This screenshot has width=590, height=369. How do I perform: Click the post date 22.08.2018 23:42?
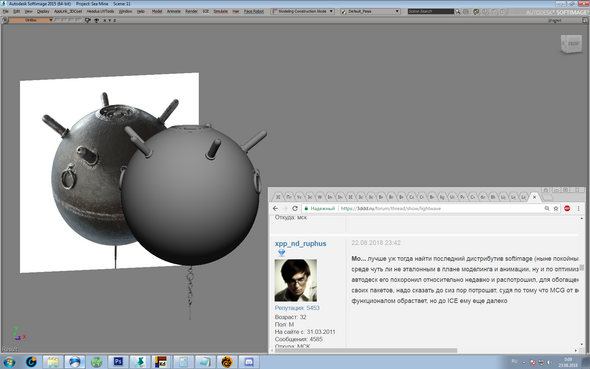[x=376, y=243]
